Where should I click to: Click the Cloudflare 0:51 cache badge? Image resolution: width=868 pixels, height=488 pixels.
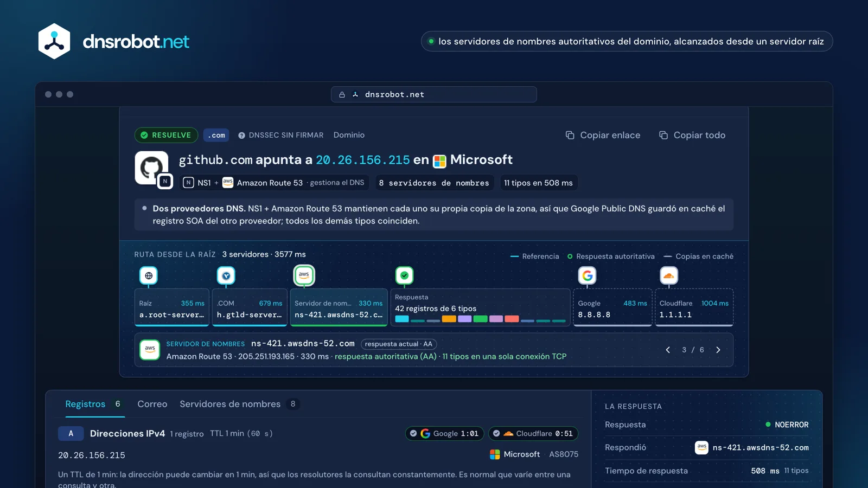533,433
